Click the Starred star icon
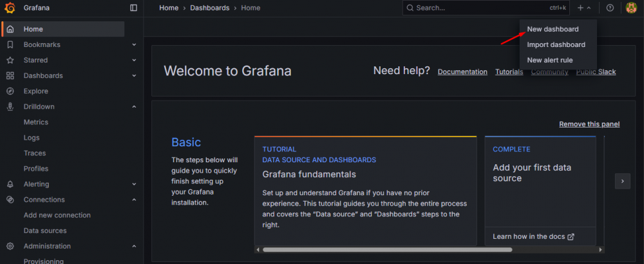The image size is (644, 264). 10,60
